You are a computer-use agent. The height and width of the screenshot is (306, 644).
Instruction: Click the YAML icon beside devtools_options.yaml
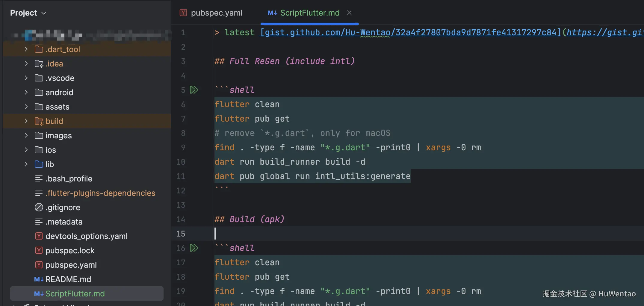[39, 236]
